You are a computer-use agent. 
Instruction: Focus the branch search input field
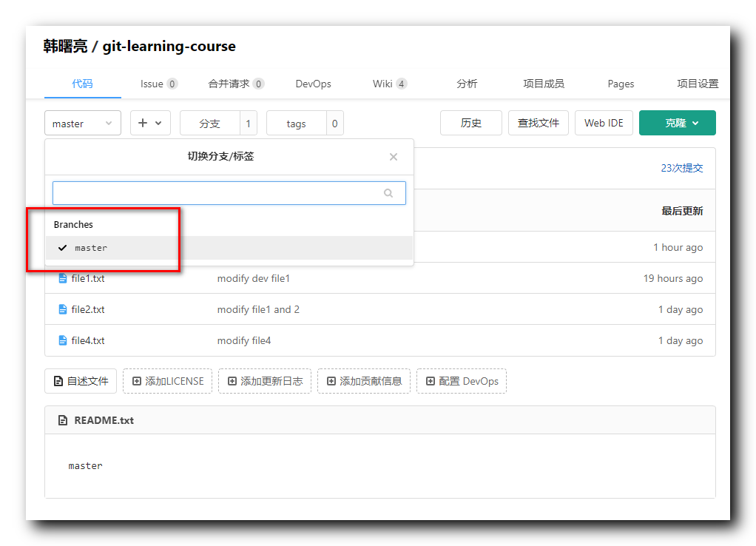(x=229, y=193)
